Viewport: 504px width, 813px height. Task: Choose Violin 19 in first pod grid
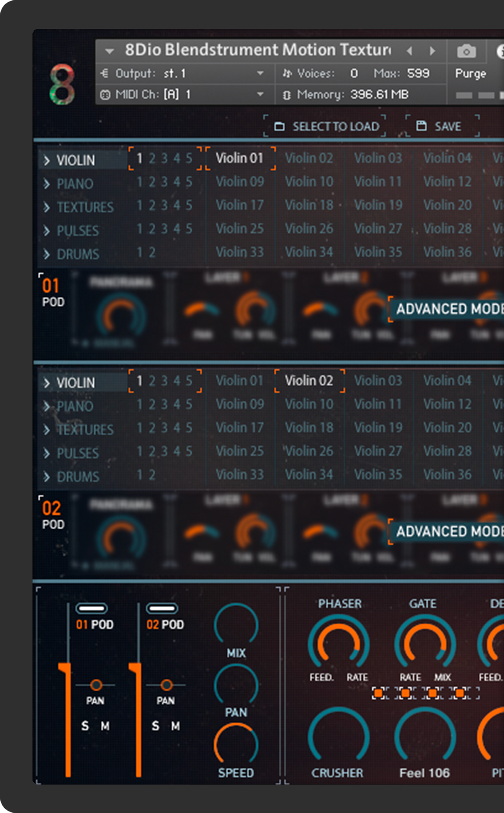(x=378, y=205)
